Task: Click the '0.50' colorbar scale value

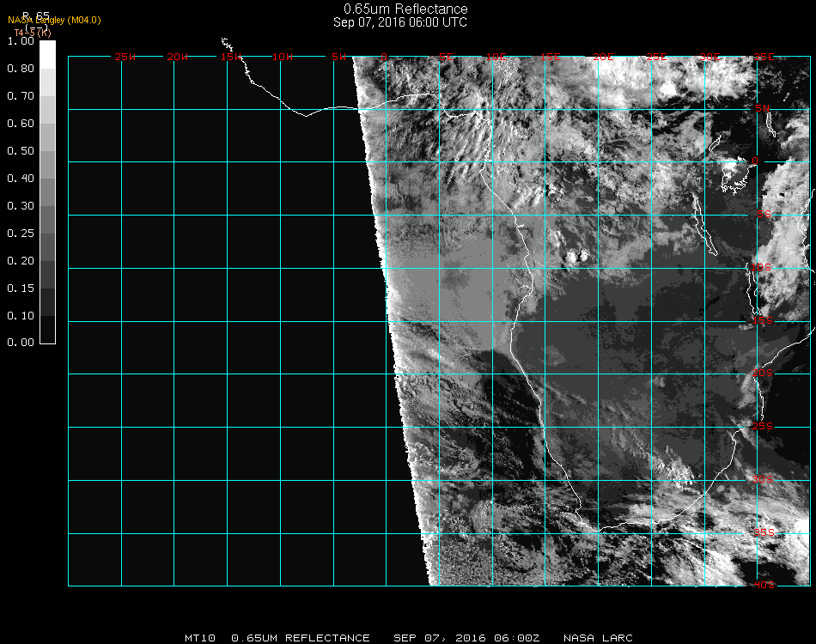Action: [21, 151]
